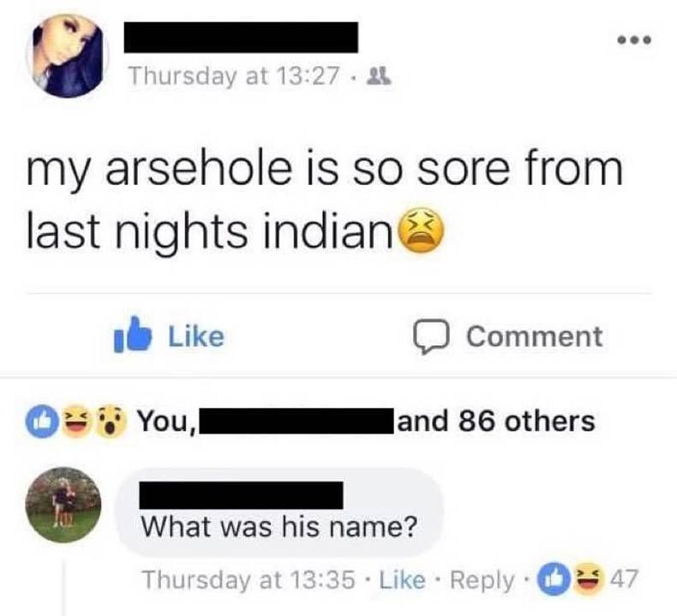Click the Comment speech bubble icon

tap(429, 337)
